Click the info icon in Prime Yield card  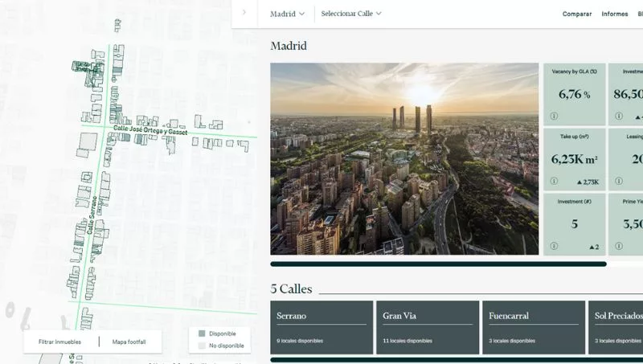(619, 246)
